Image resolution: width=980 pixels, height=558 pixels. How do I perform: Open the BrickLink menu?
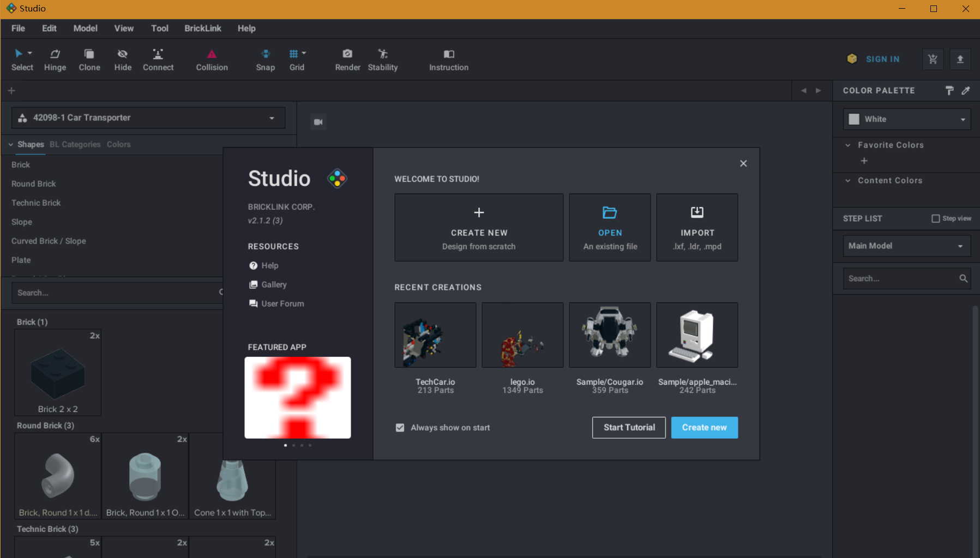click(203, 28)
